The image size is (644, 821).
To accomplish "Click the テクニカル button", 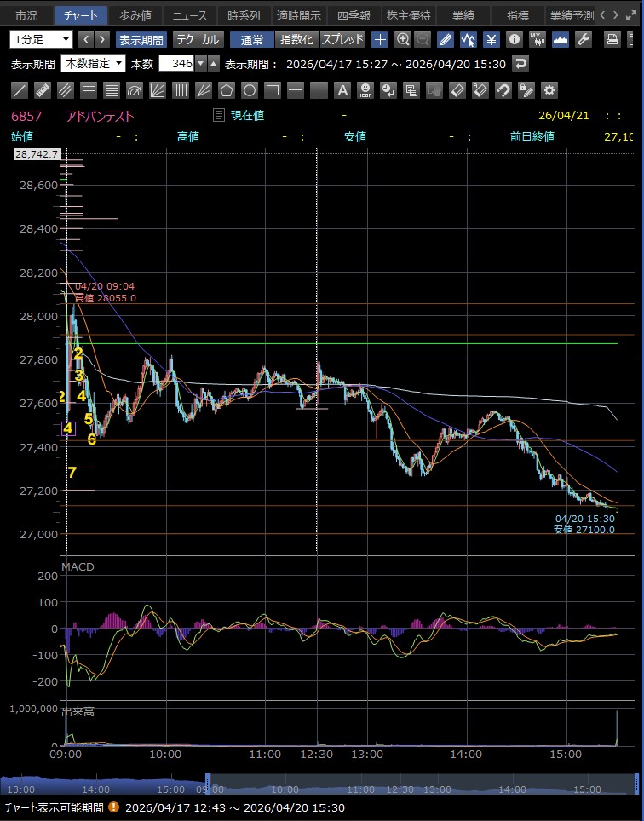I will [198, 39].
